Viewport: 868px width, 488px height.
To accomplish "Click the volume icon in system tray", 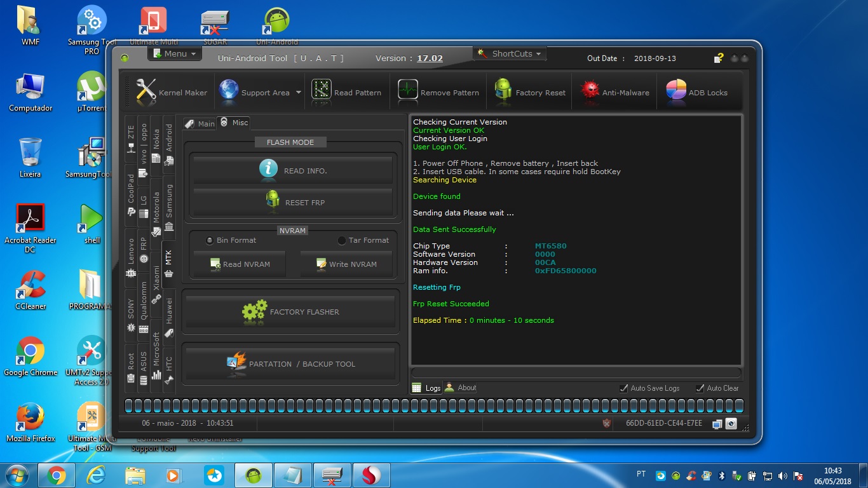I will point(782,475).
